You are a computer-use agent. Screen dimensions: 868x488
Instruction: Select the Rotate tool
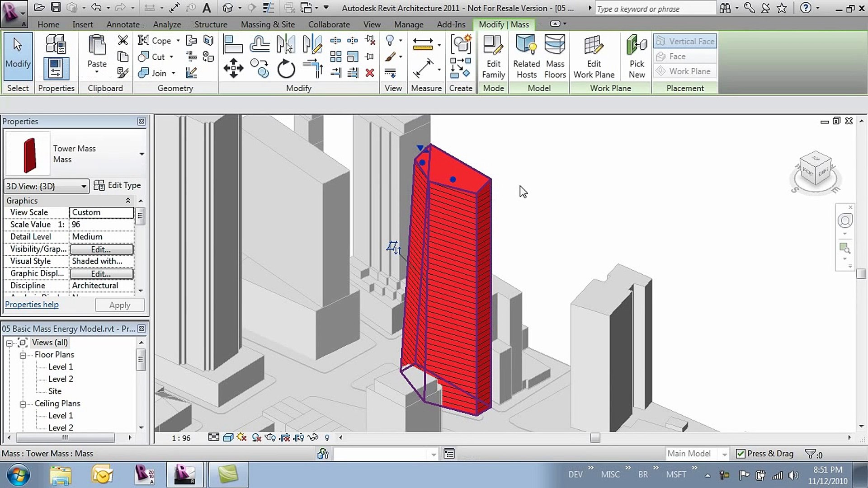[x=286, y=69]
